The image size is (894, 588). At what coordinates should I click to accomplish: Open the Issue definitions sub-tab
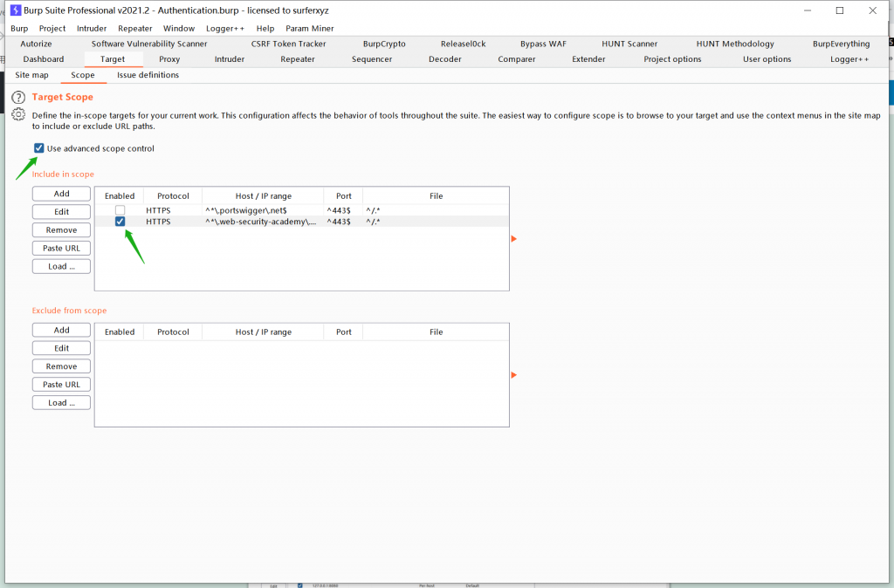tap(148, 75)
